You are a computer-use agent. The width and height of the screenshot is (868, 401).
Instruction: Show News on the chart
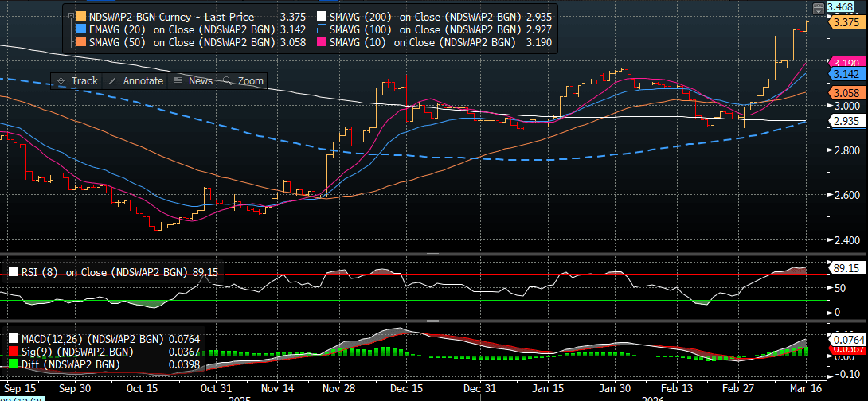pos(194,81)
